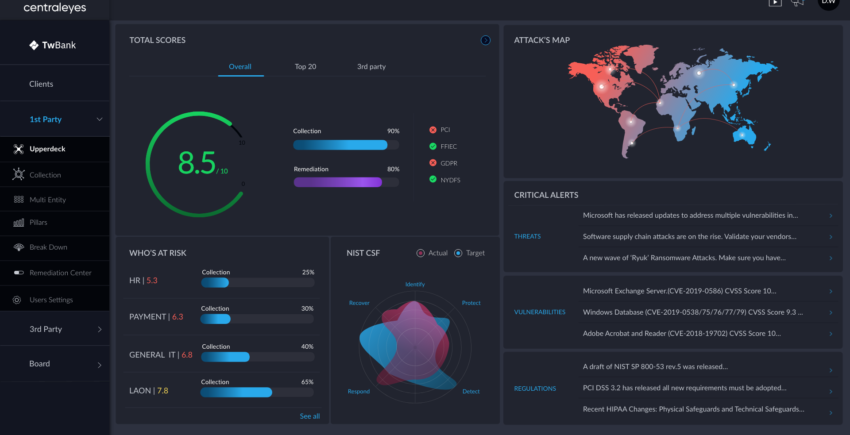Click the Collection sidebar icon
The image size is (850, 435).
[18, 175]
